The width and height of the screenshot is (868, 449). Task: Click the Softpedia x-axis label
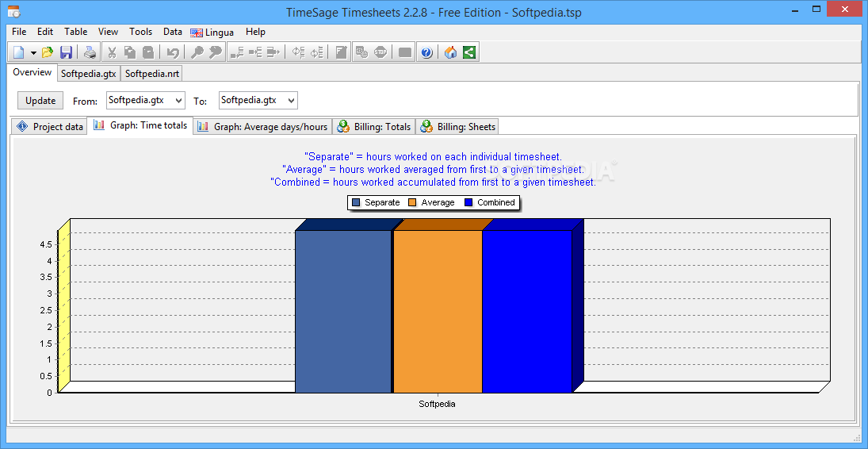[438, 404]
